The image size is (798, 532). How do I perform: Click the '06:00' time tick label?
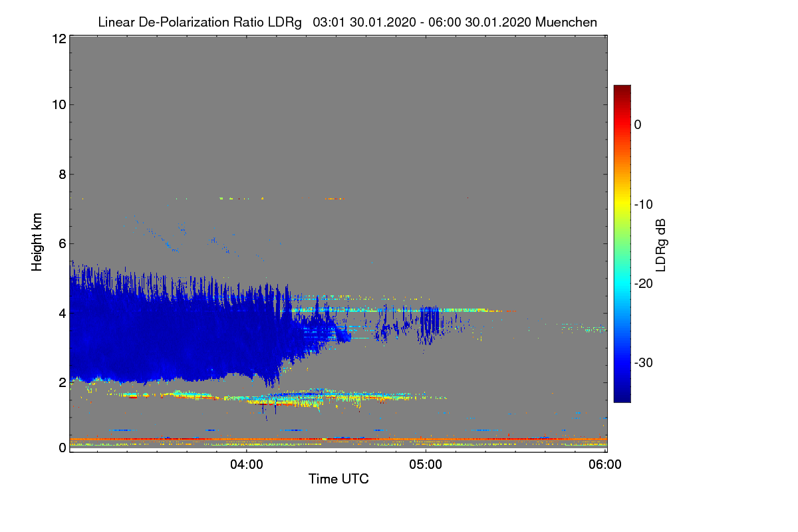click(x=604, y=465)
